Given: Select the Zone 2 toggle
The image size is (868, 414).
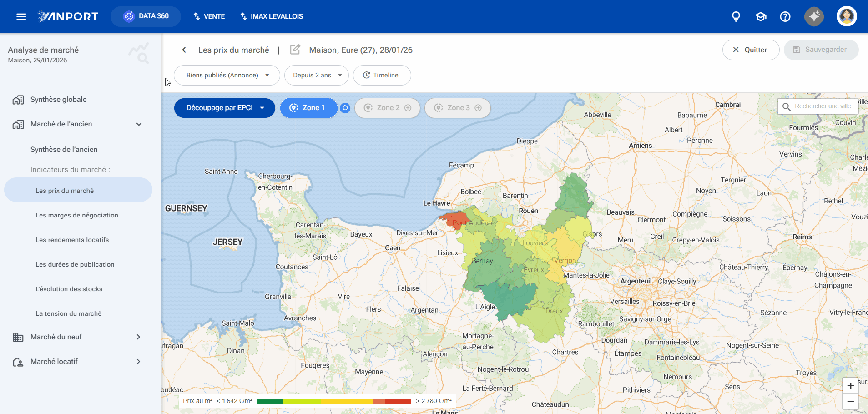Looking at the screenshot, I should [387, 108].
